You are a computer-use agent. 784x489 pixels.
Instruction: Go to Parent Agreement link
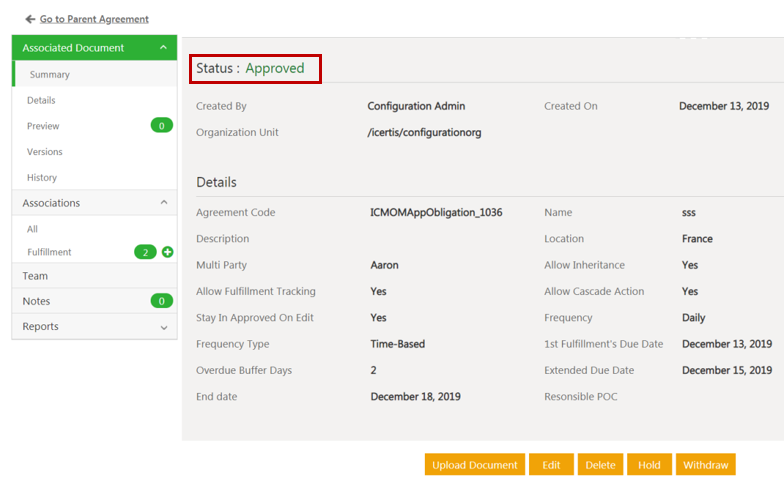coord(94,19)
